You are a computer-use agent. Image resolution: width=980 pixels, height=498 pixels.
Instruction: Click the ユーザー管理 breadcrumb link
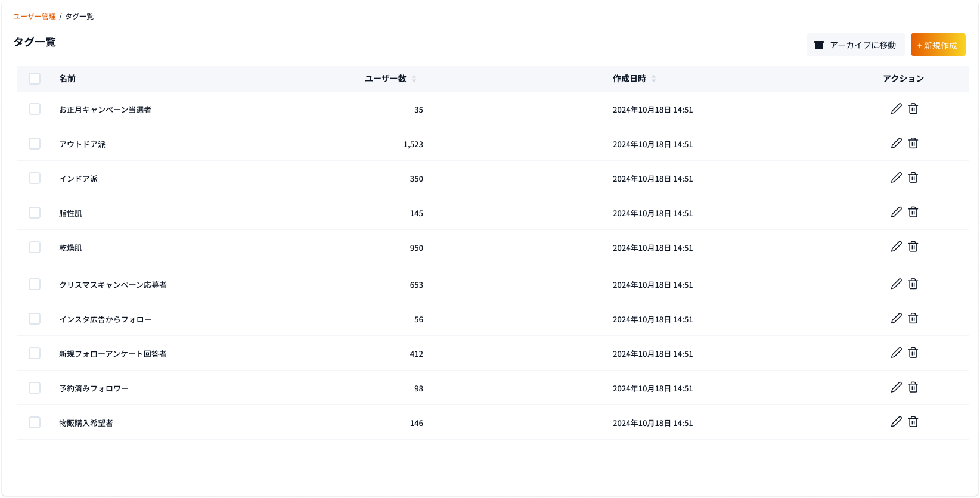(35, 17)
